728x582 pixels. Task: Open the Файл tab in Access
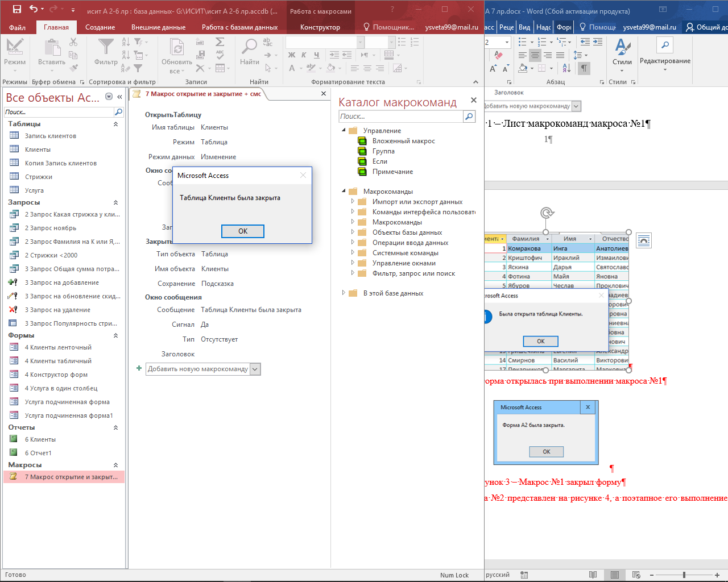[17, 27]
